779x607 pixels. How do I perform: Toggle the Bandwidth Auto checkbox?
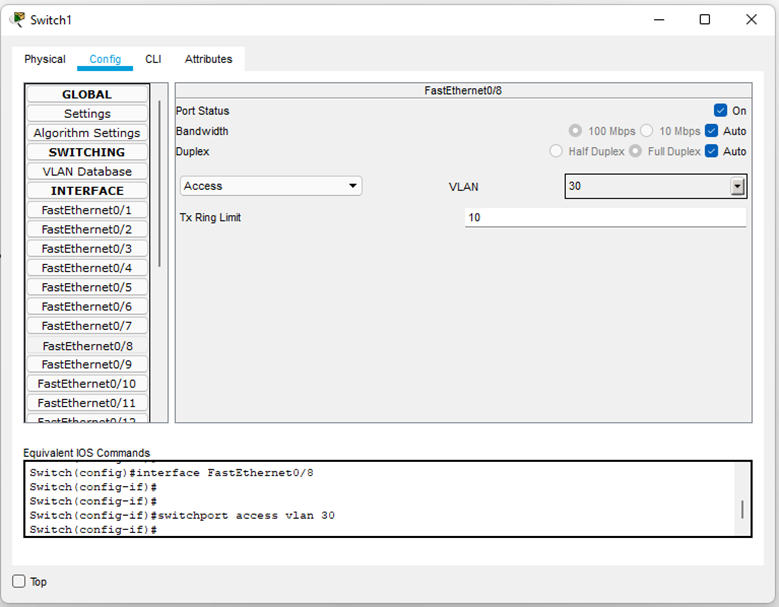711,131
